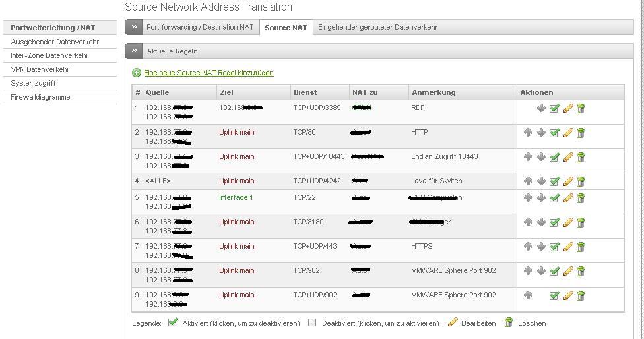Delete rule 9 VMWARE Sphere Port 902
The height and width of the screenshot is (339, 644).
[581, 295]
